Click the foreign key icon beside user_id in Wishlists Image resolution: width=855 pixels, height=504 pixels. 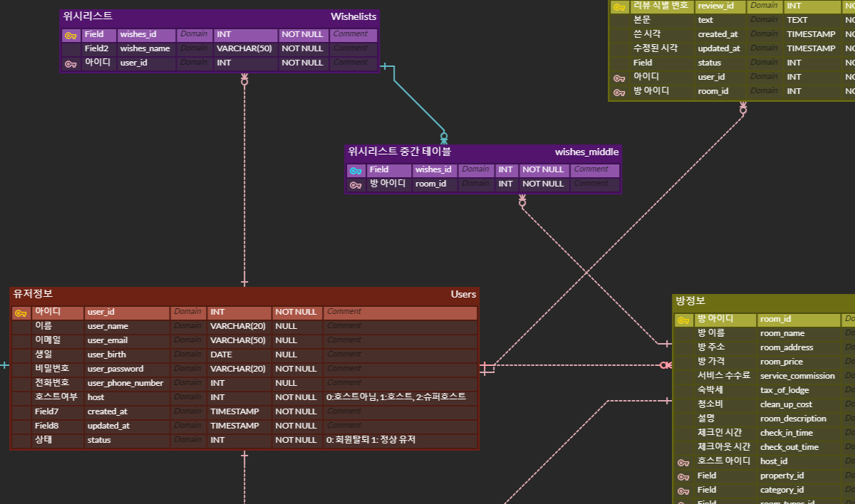pos(71,63)
